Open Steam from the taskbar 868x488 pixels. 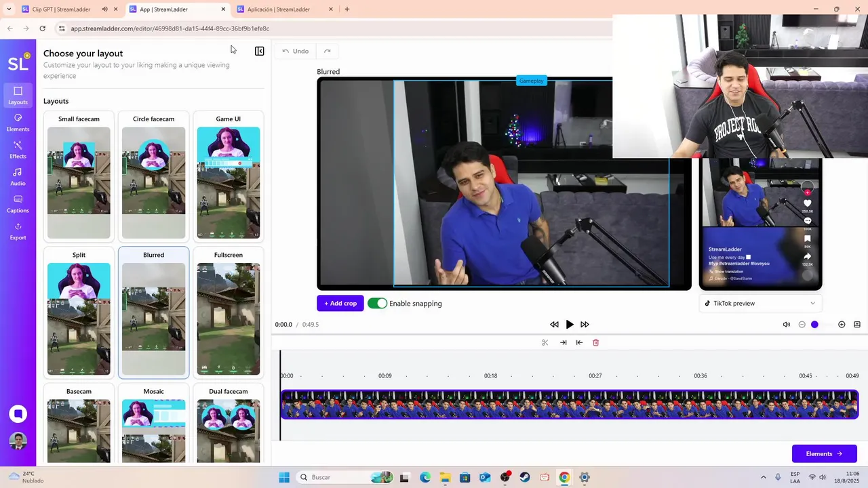(525, 477)
